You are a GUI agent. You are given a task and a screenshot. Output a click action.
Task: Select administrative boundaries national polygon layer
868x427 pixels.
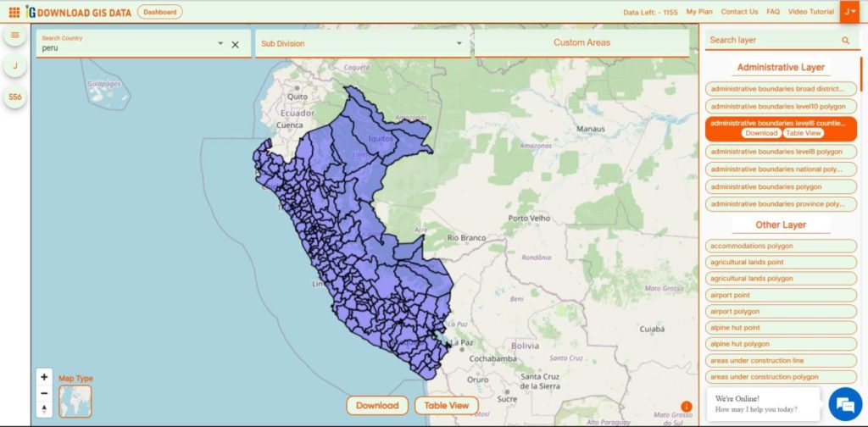pyautogui.click(x=781, y=169)
